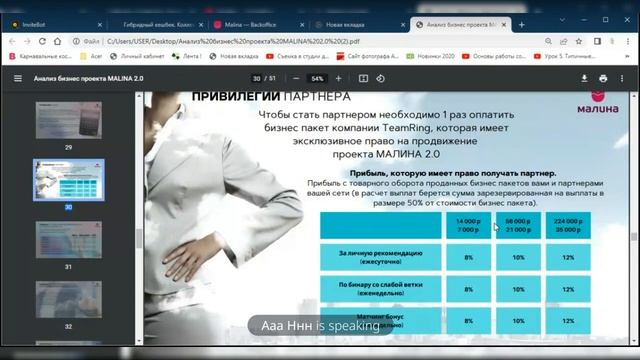This screenshot has width=640, height=360.
Task: Close the InviteBot tab
Action: pos(100,25)
